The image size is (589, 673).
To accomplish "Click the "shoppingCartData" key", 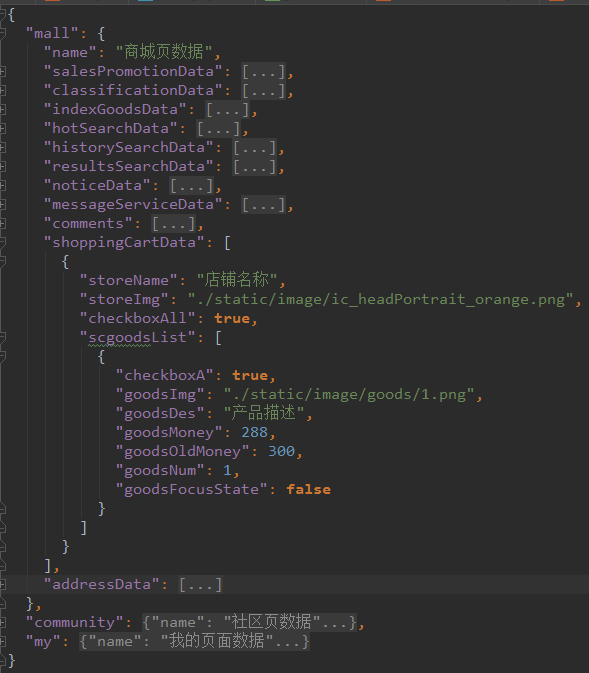I will coord(124,243).
